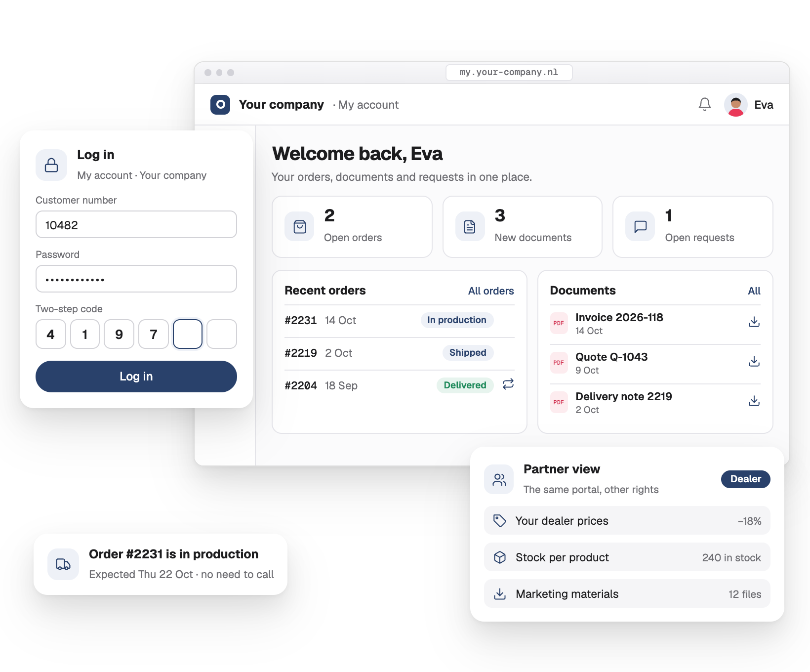
Task: Download Quote Q-1043
Action: [754, 362]
